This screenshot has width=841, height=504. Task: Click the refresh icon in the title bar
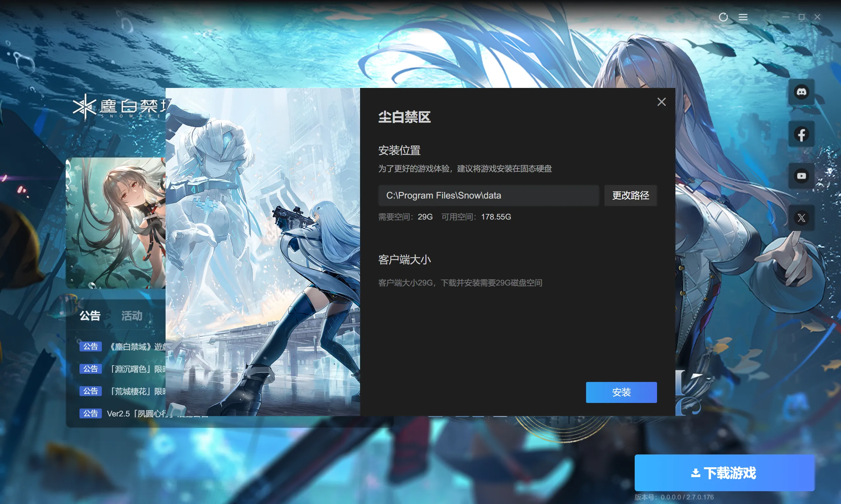tap(723, 17)
